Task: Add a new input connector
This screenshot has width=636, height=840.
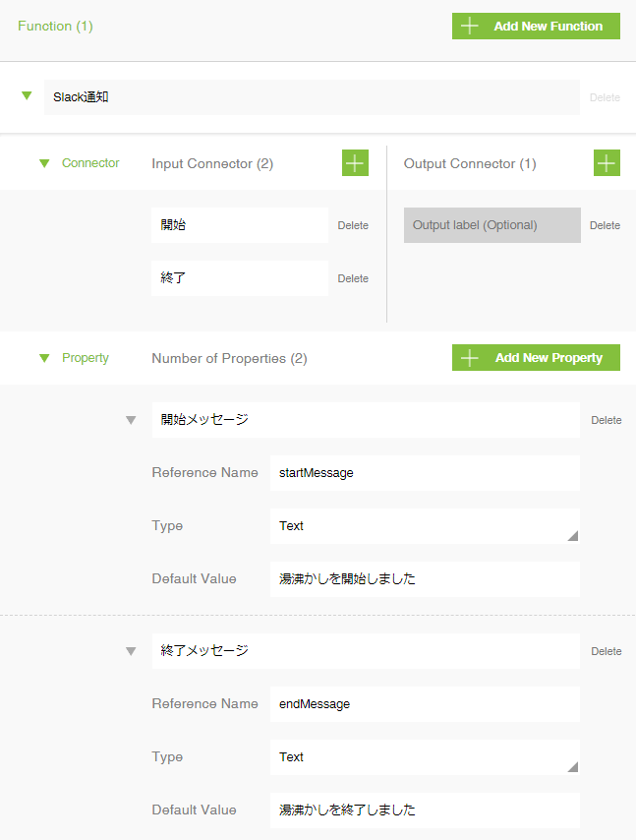Action: (355, 163)
